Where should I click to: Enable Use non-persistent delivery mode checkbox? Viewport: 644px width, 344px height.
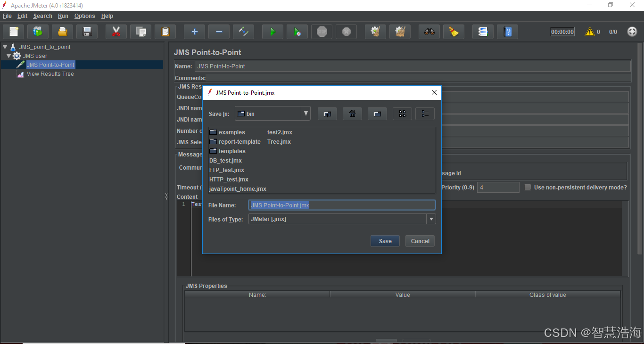pos(528,187)
